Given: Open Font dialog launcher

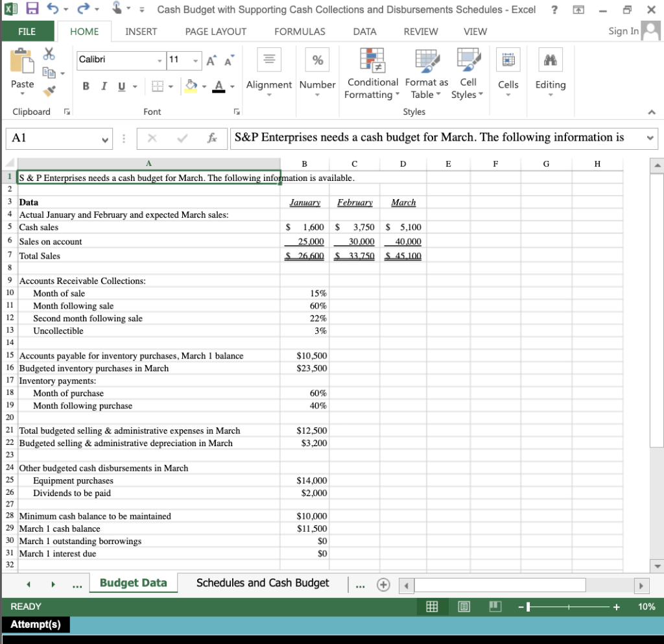Looking at the screenshot, I should (237, 112).
